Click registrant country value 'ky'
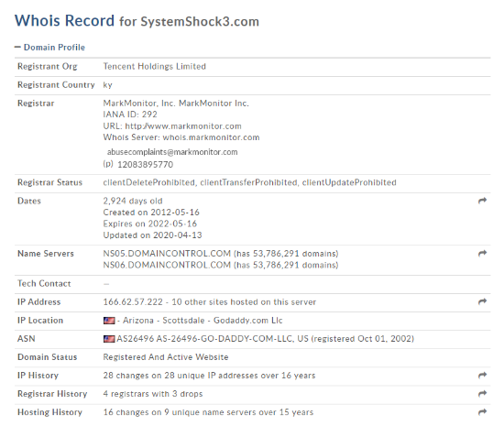504x426 pixels. (x=108, y=85)
